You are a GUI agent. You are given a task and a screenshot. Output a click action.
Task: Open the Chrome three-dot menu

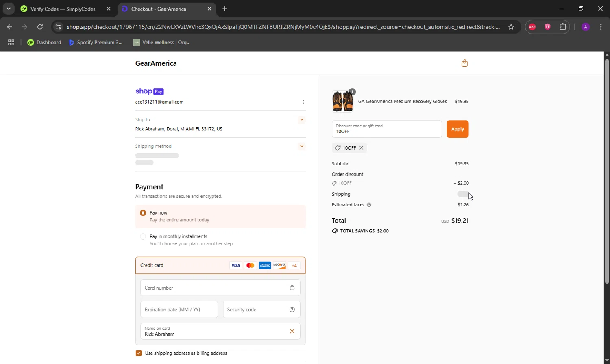click(x=601, y=27)
